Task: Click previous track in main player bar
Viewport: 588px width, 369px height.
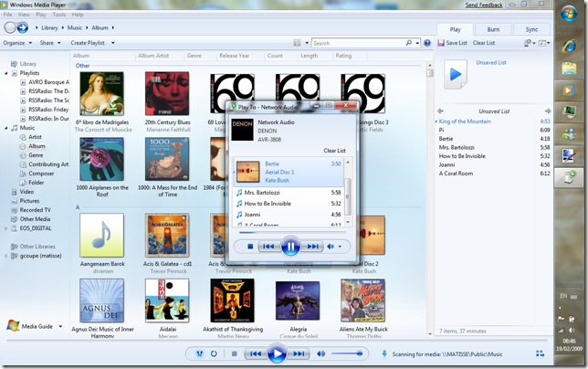Action: pyautogui.click(x=256, y=353)
